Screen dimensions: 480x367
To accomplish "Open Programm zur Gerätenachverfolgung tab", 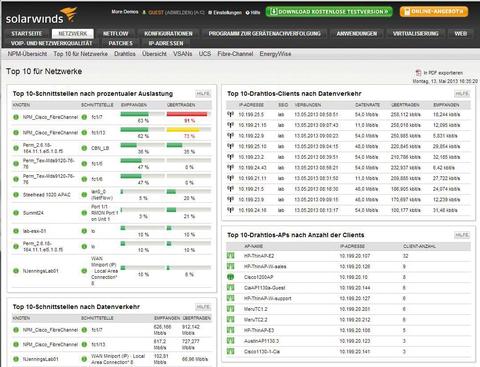I will coord(265,34).
